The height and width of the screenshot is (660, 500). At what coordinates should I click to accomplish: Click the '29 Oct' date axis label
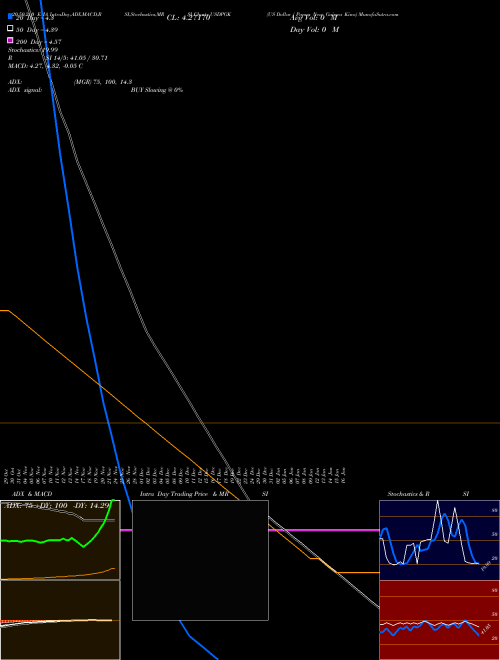pyautogui.click(x=6, y=475)
